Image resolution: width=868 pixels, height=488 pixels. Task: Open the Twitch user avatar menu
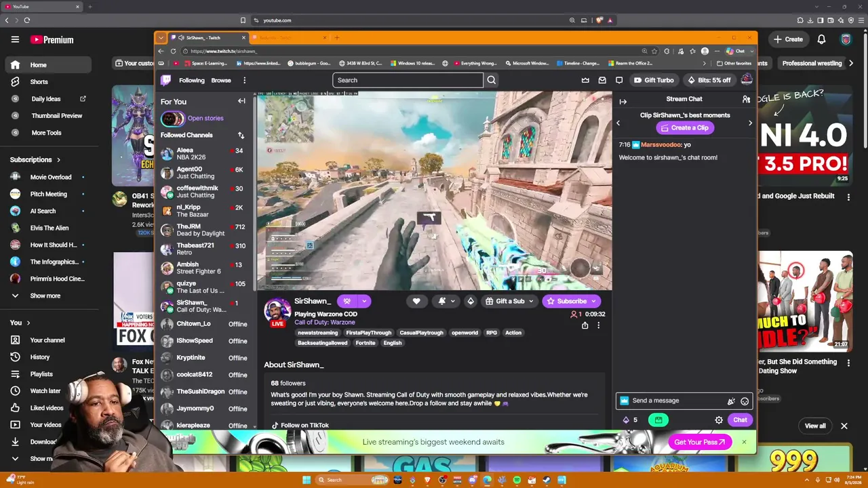(x=747, y=80)
